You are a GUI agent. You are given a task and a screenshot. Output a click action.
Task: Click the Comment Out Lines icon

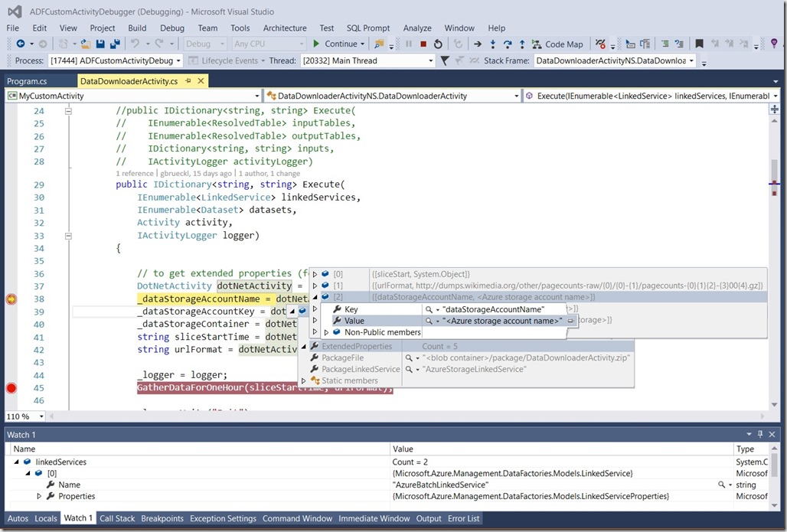[x=665, y=44]
